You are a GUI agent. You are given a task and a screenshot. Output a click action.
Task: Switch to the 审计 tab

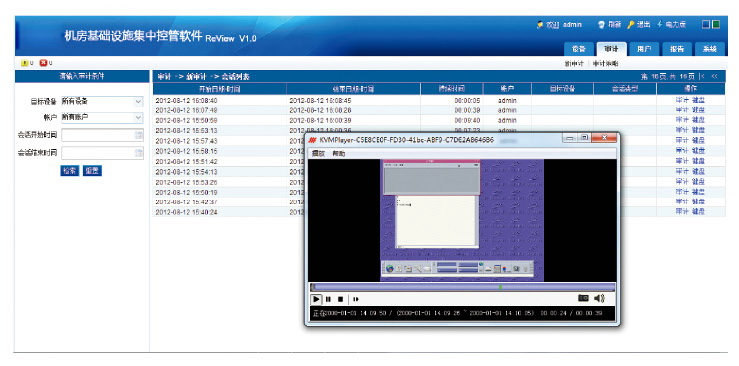coord(611,49)
